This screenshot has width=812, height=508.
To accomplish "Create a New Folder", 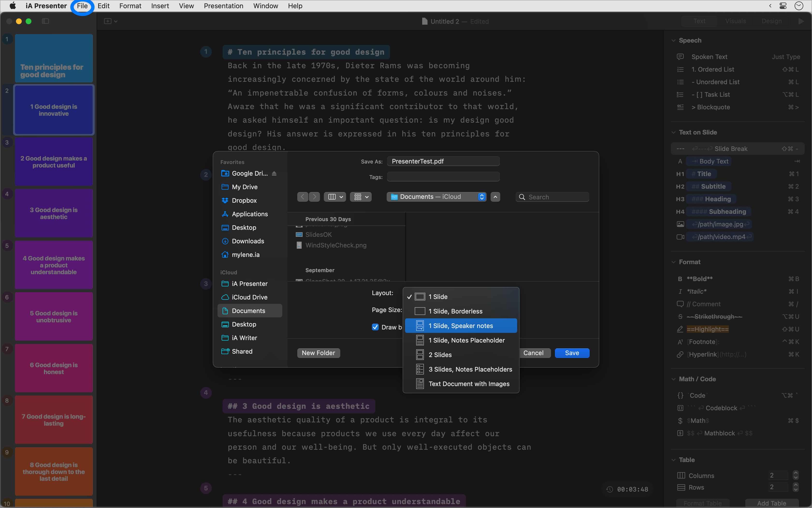I will tap(319, 353).
